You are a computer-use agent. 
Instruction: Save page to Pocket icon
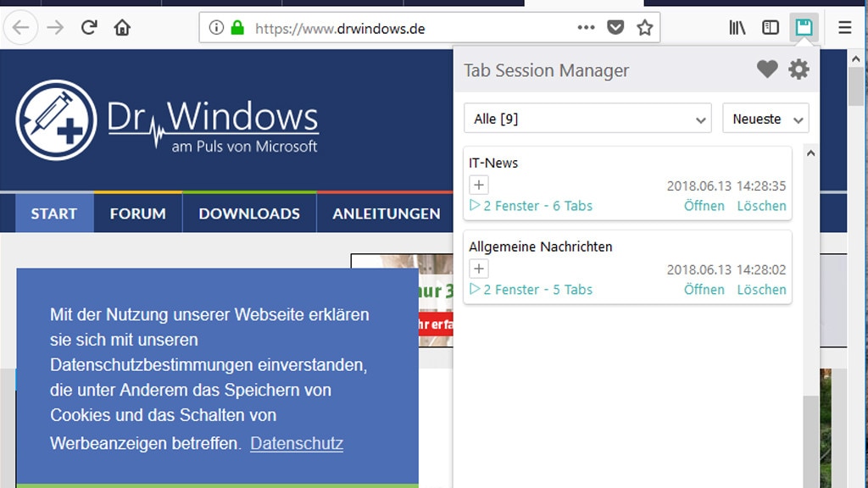[x=615, y=28]
